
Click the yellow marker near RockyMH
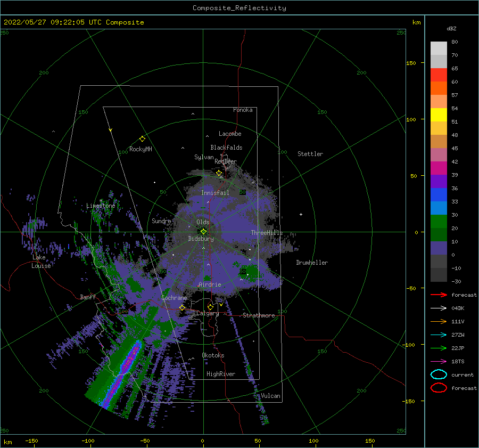(142, 139)
